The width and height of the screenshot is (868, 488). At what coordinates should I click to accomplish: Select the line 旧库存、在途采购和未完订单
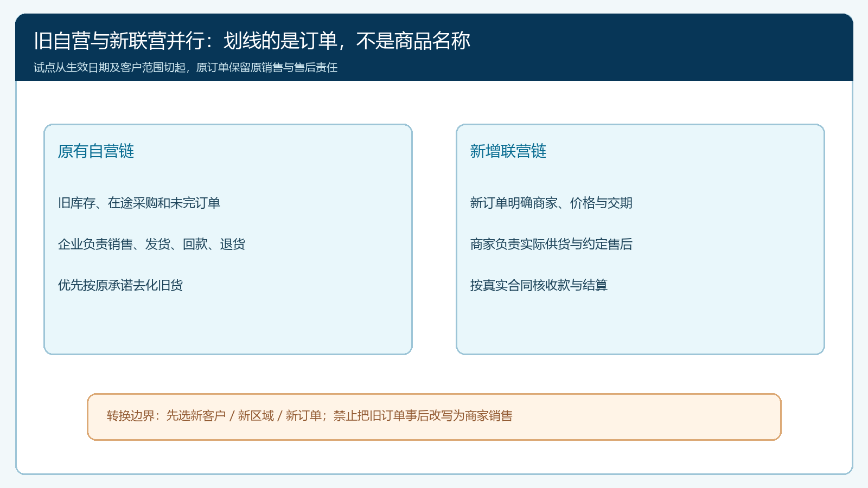pos(139,203)
